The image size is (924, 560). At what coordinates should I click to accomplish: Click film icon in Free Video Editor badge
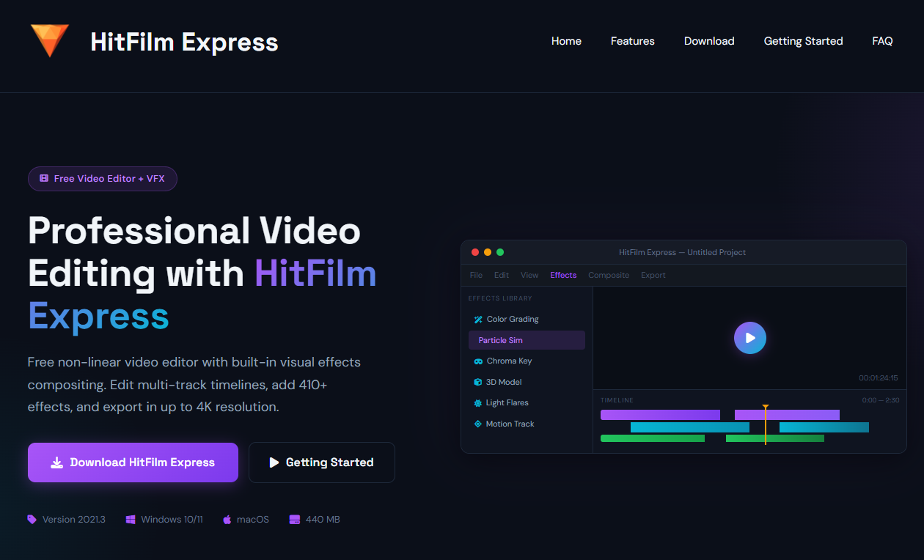[44, 178]
